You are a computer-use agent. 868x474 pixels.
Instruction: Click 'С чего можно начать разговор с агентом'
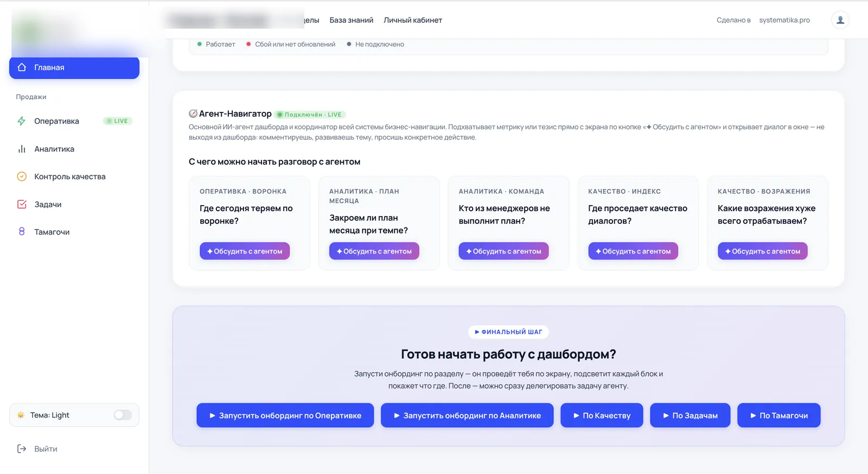[x=275, y=162]
